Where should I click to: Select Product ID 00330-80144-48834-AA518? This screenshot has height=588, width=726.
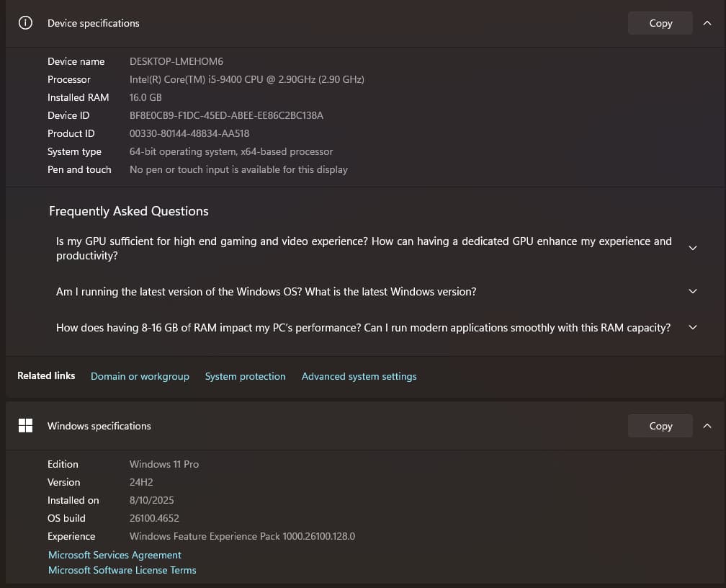(x=189, y=133)
